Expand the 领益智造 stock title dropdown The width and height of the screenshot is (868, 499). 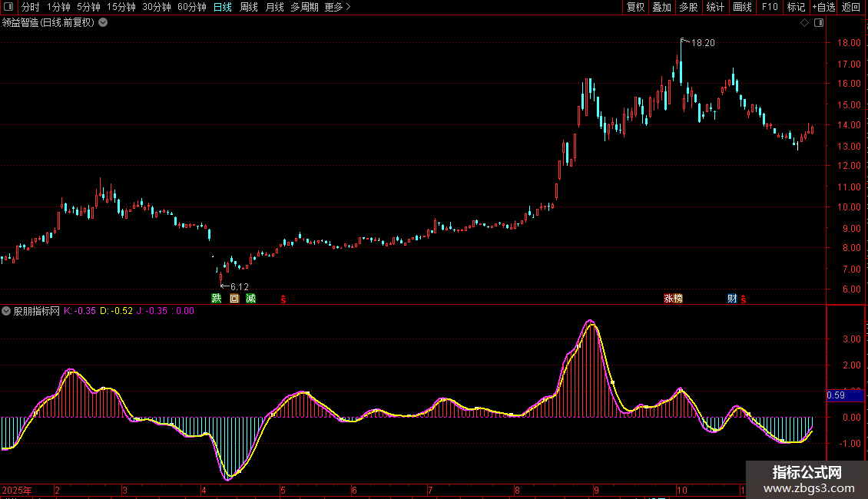click(x=103, y=22)
